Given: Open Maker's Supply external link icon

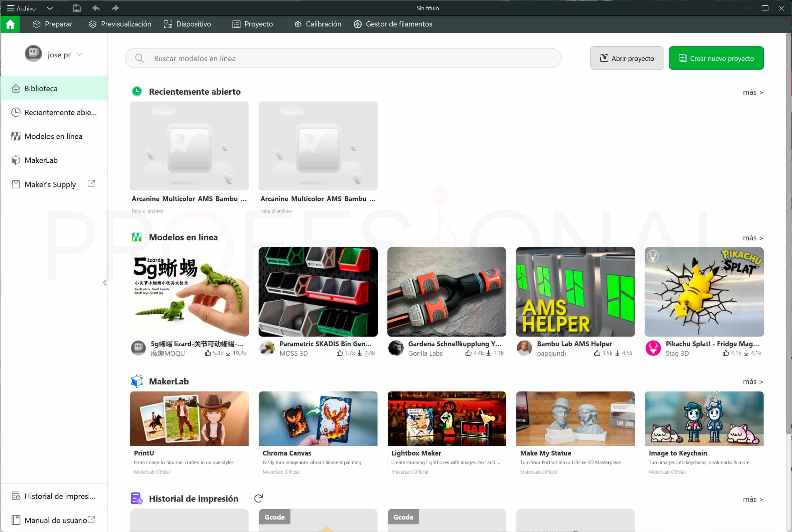Looking at the screenshot, I should coord(91,184).
